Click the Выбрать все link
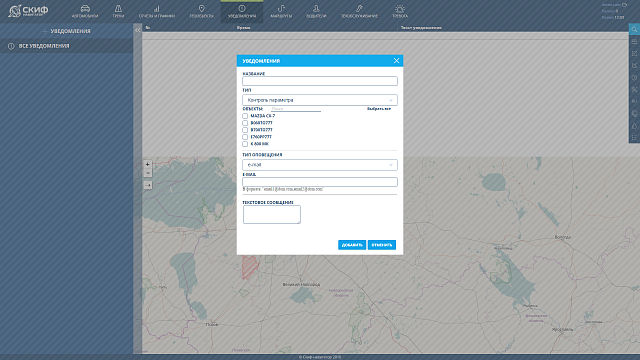The height and width of the screenshot is (360, 640). (379, 109)
